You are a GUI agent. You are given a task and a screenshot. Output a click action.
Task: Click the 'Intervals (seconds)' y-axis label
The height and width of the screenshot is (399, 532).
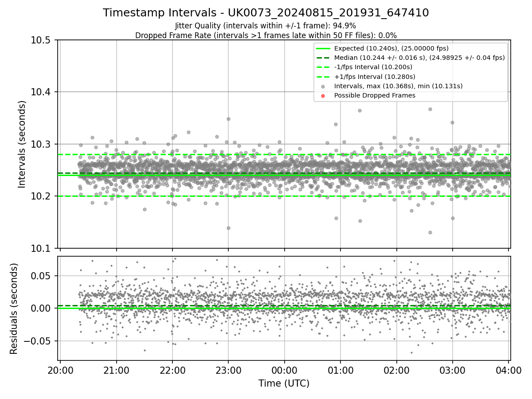(22, 144)
